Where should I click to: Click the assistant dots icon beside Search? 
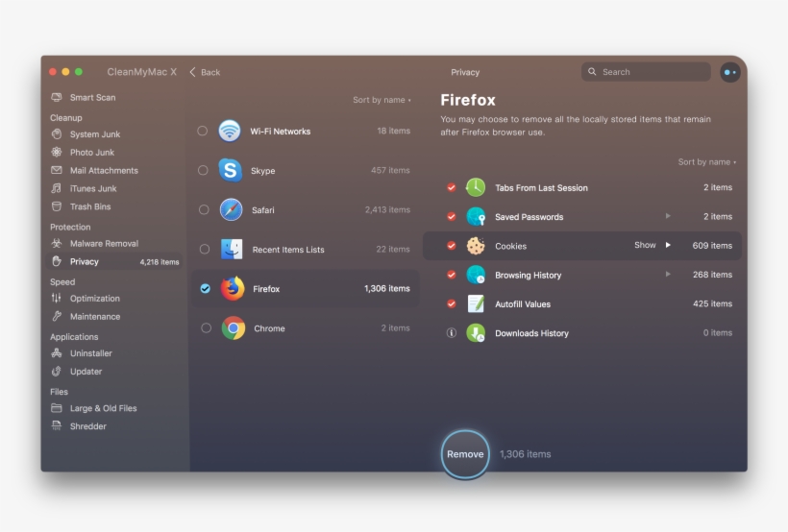click(729, 72)
